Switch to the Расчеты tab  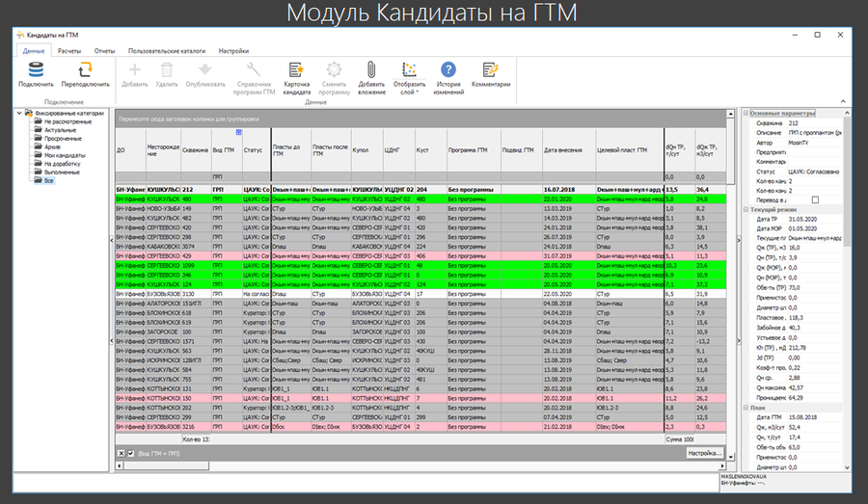click(x=69, y=51)
